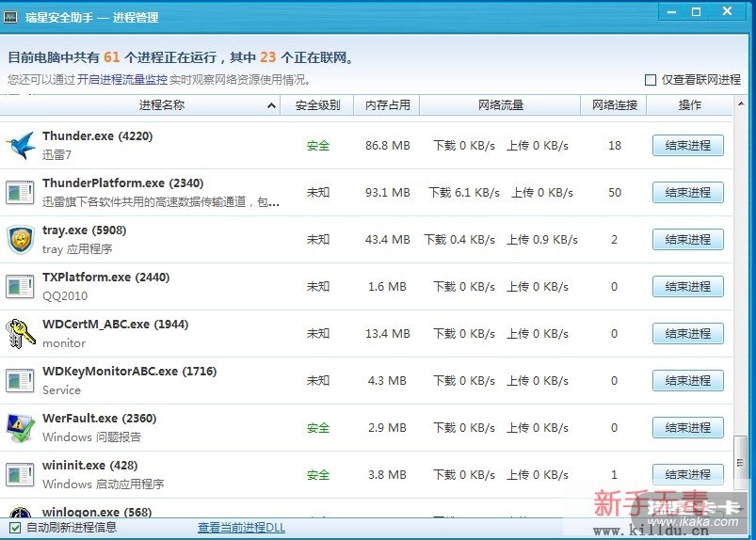Click the Thunder.exe blue bird icon
The image size is (756, 540).
coord(21,145)
